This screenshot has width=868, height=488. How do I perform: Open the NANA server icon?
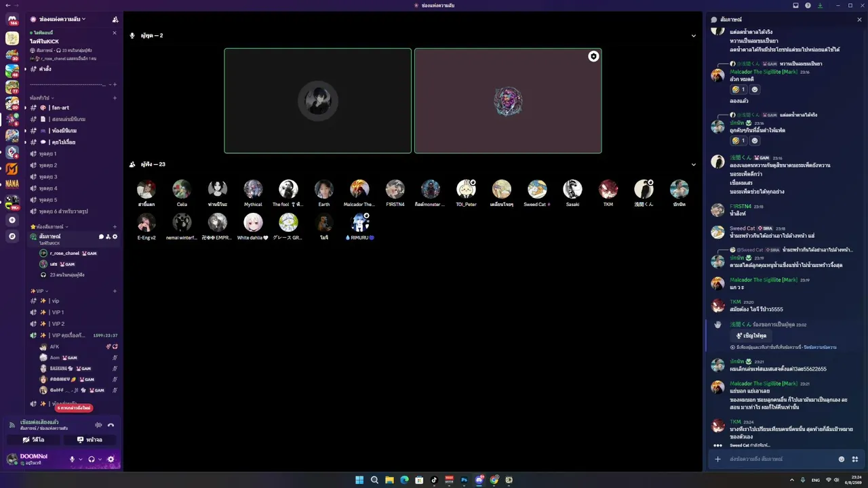pyautogui.click(x=12, y=183)
